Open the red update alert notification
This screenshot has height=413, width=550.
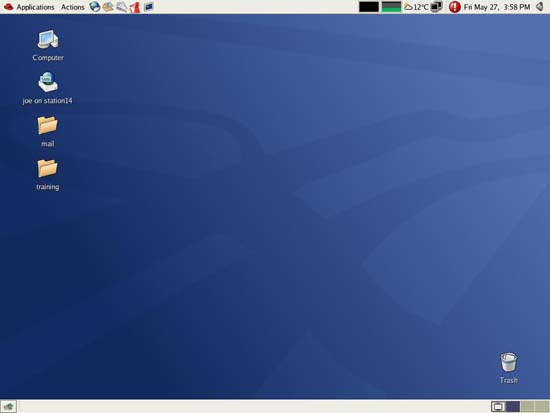tap(455, 7)
